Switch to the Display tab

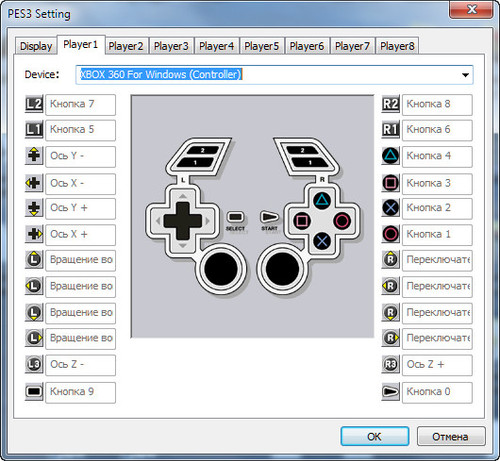pos(36,46)
